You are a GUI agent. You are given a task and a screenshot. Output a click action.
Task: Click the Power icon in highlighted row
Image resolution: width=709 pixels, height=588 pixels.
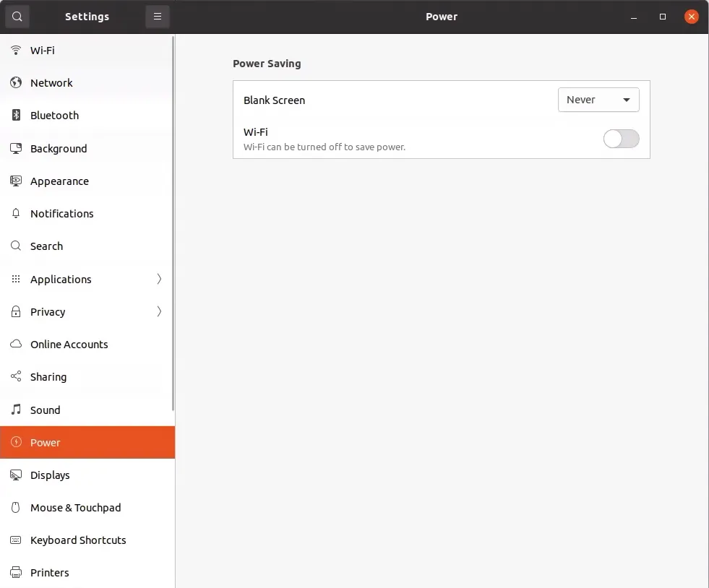(16, 442)
